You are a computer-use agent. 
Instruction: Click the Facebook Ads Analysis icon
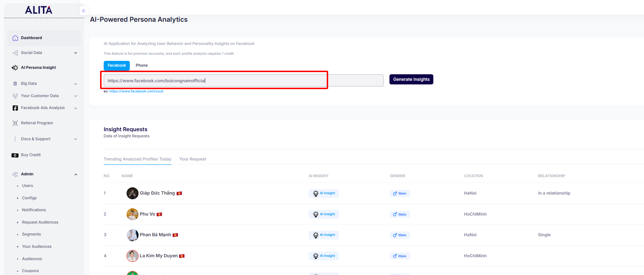click(15, 108)
